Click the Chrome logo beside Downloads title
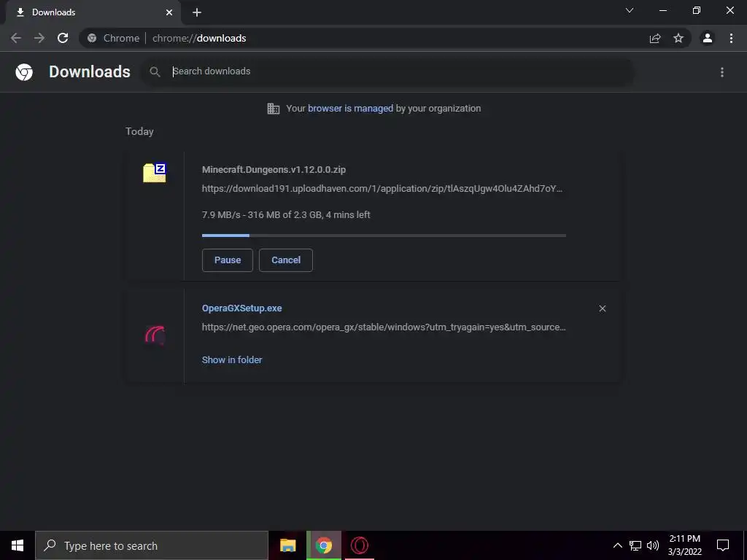 pyautogui.click(x=24, y=72)
